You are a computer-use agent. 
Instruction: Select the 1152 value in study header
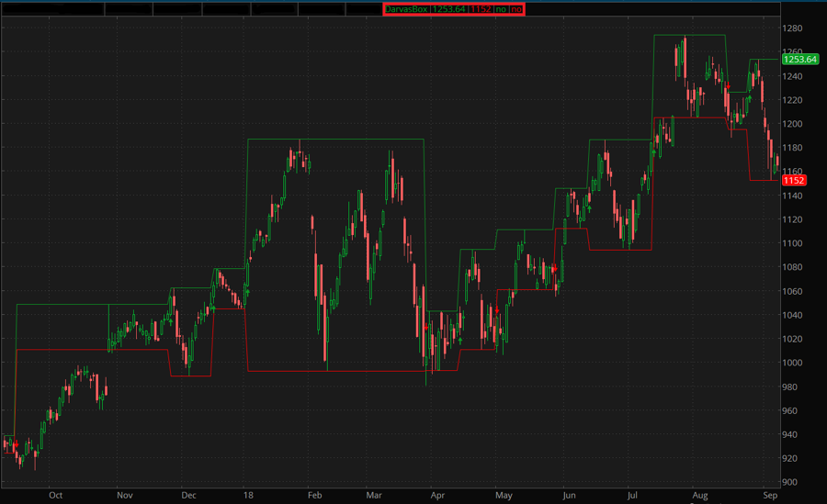click(x=480, y=9)
